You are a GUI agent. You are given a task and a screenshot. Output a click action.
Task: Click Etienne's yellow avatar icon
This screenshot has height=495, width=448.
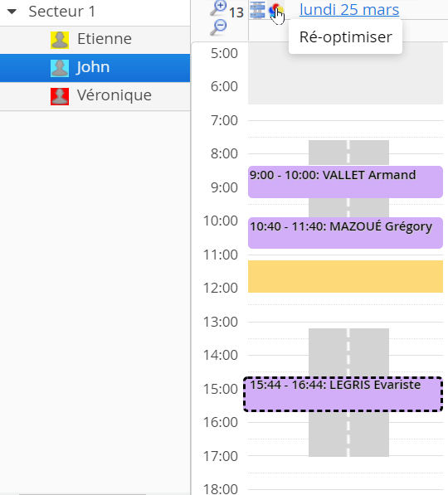click(x=60, y=40)
